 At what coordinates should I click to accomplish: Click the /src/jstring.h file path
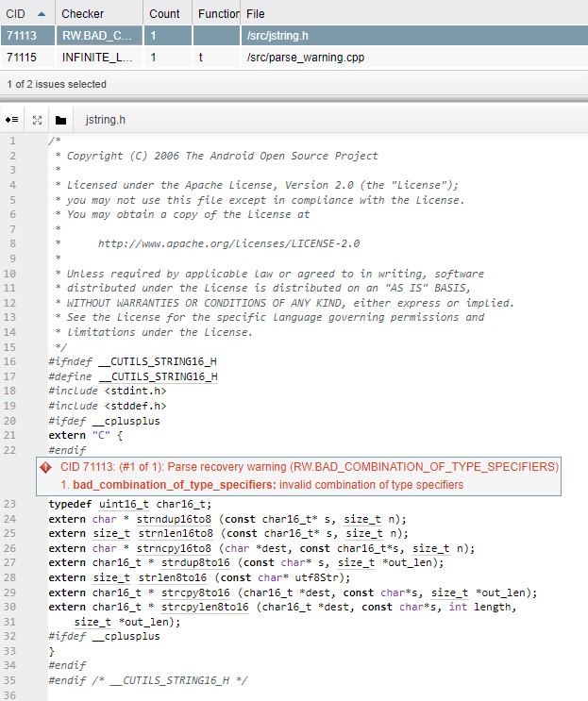pos(277,36)
